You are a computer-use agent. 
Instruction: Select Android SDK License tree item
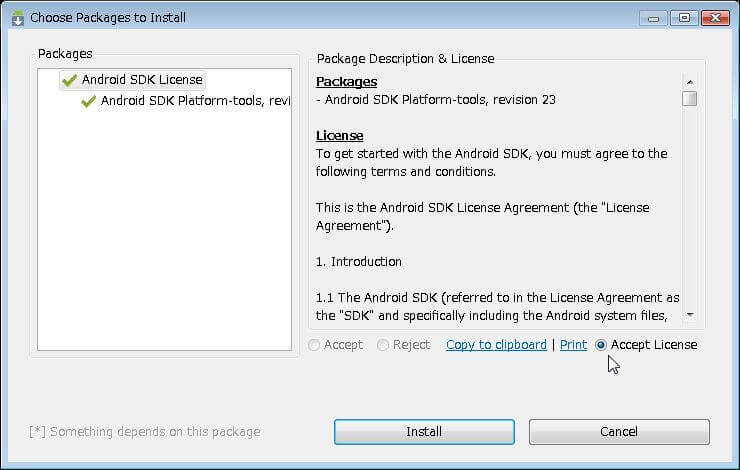[x=142, y=80]
